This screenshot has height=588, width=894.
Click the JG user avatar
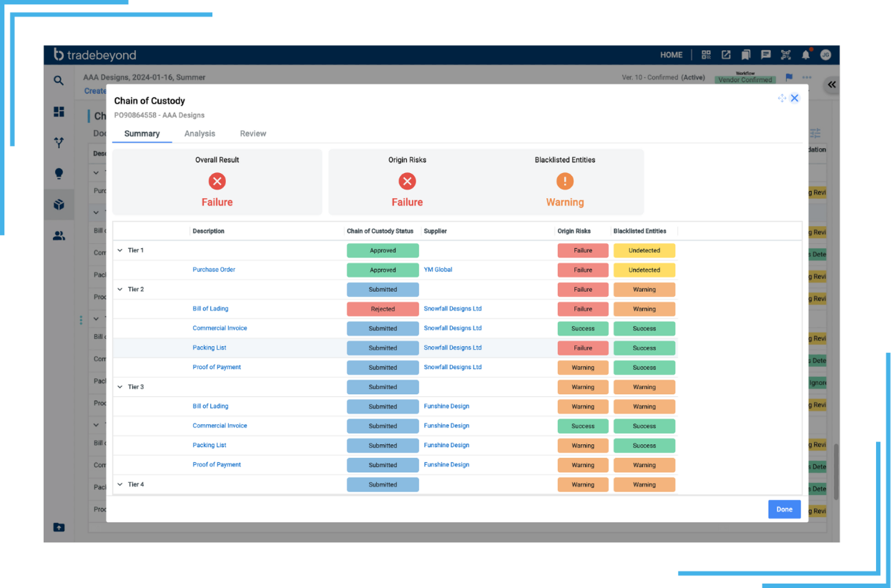click(x=825, y=55)
